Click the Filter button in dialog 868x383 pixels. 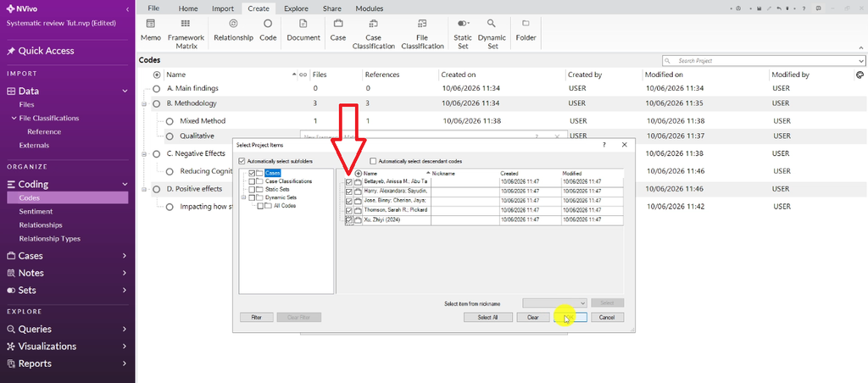tap(256, 318)
